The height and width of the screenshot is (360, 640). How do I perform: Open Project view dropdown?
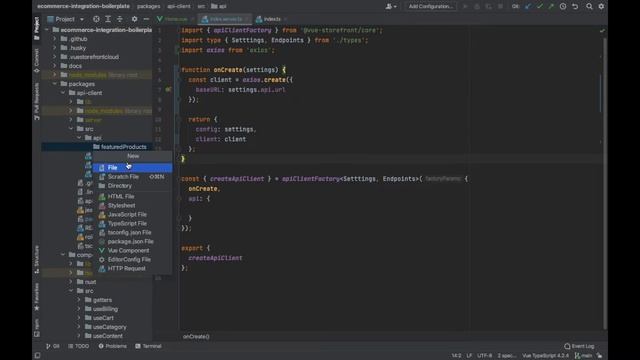65,19
